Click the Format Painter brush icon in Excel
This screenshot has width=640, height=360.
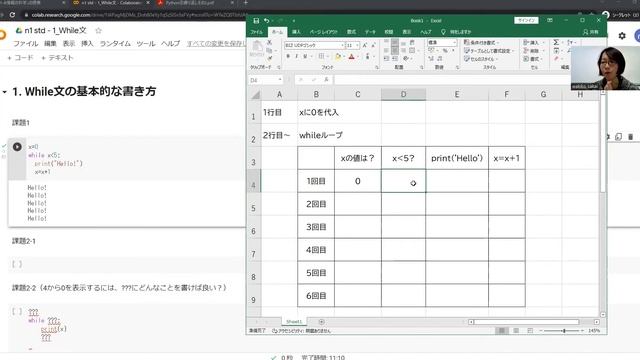tap(269, 58)
